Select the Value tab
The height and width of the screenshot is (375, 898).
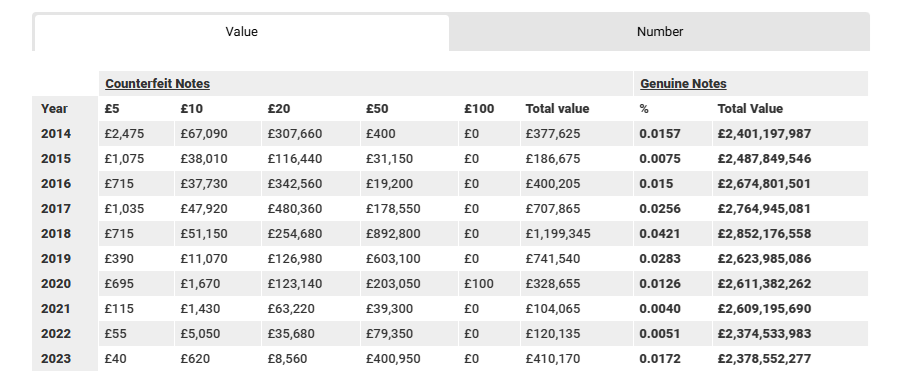coord(241,32)
